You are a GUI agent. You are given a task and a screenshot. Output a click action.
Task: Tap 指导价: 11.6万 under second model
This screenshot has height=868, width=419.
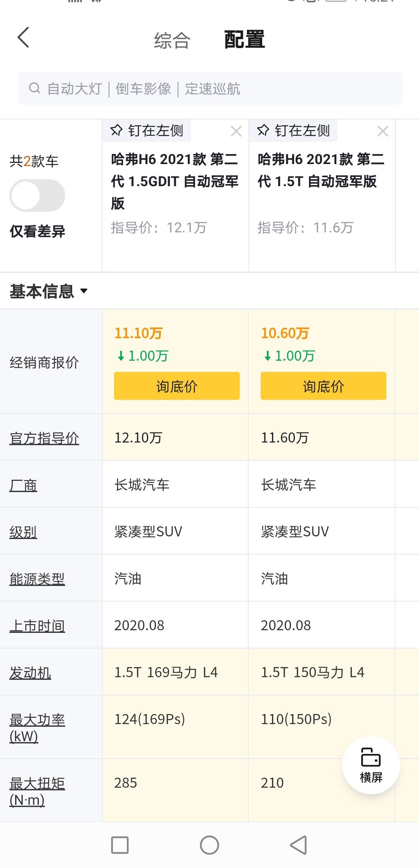coord(305,228)
